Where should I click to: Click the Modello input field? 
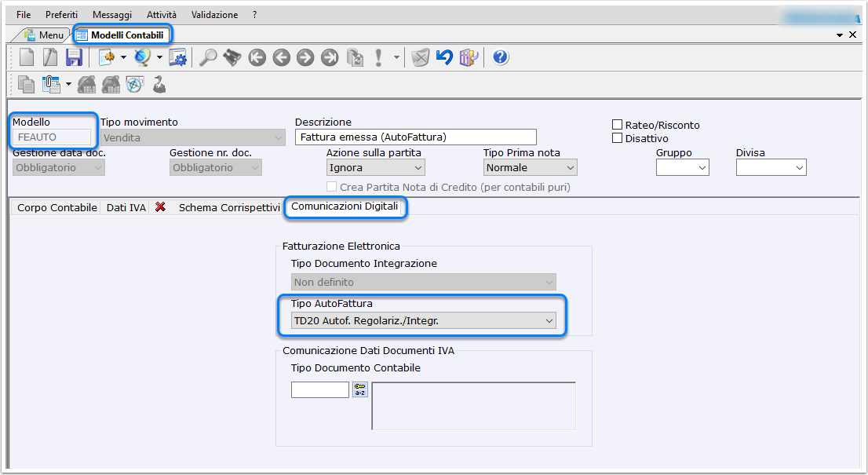click(x=52, y=137)
